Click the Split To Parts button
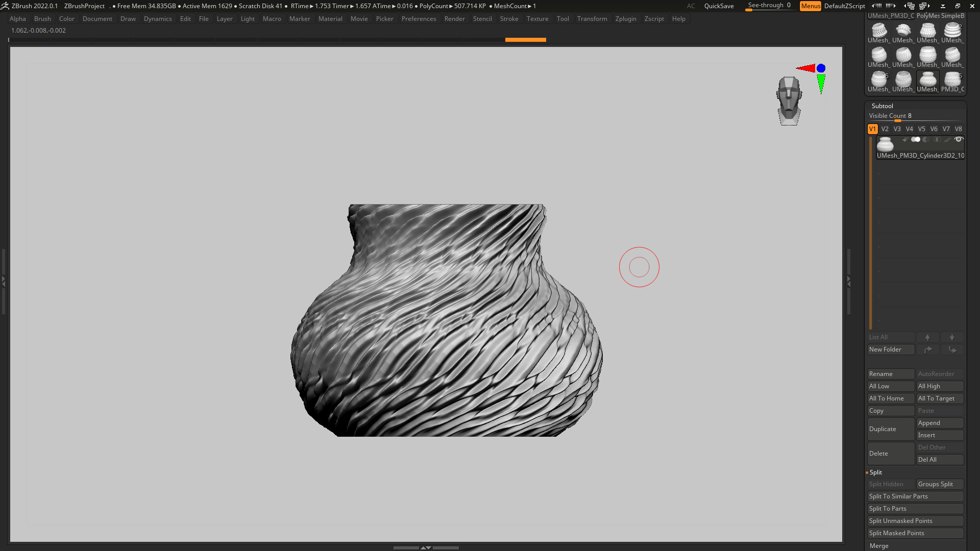 pos(915,509)
